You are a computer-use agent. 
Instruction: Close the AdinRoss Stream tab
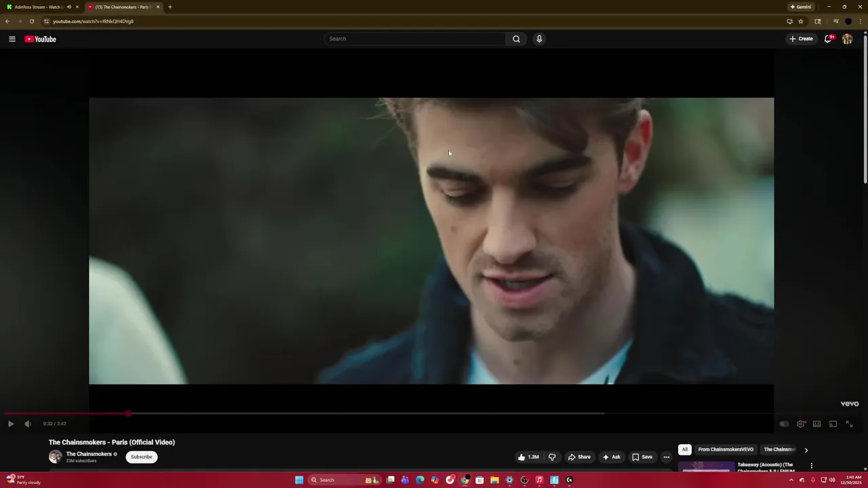pos(77,7)
